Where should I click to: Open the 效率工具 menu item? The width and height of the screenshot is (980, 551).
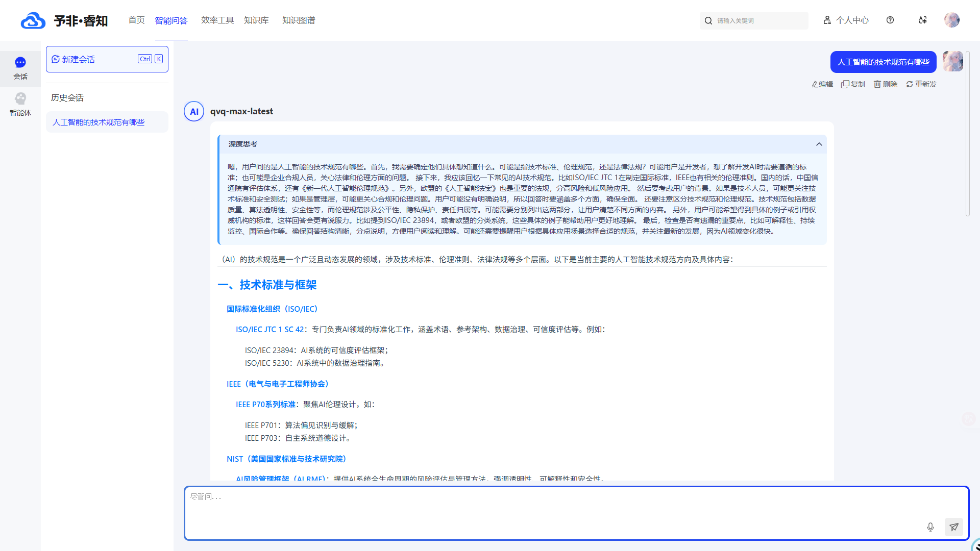[x=217, y=20]
